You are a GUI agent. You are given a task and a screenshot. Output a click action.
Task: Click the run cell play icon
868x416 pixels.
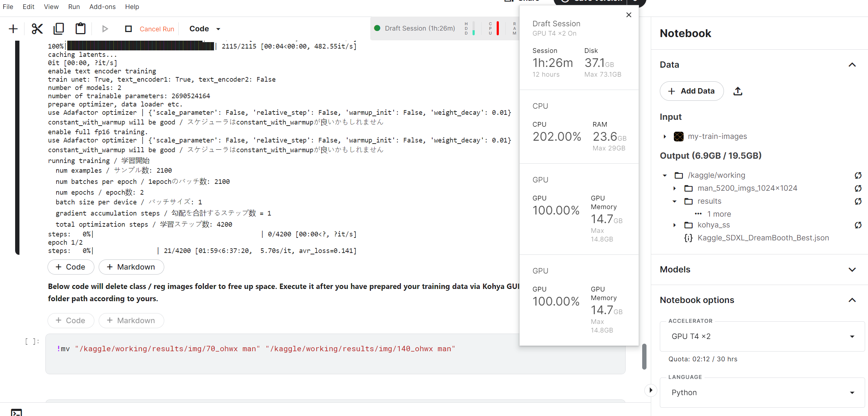click(x=105, y=29)
